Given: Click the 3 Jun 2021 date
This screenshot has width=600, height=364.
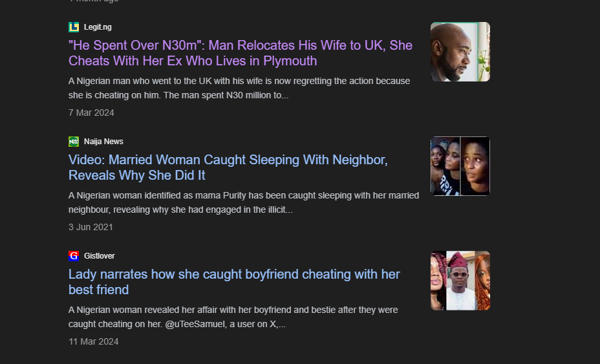Looking at the screenshot, I should pos(91,227).
